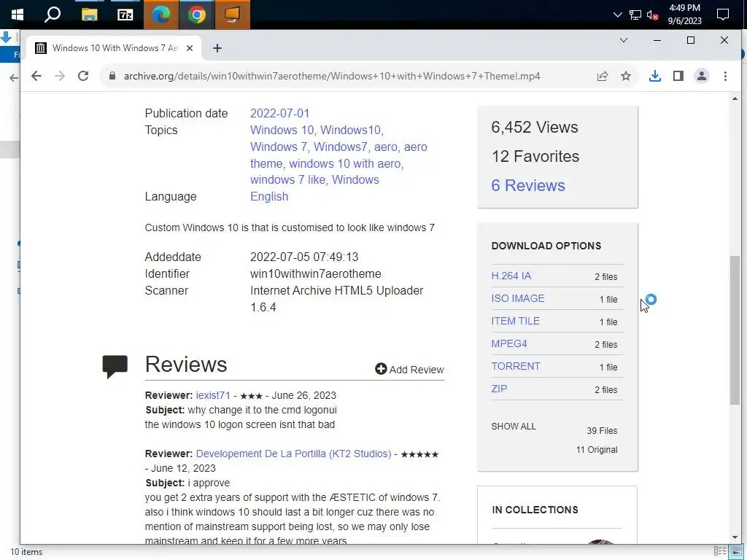Focus the archive.org address bar

332,76
